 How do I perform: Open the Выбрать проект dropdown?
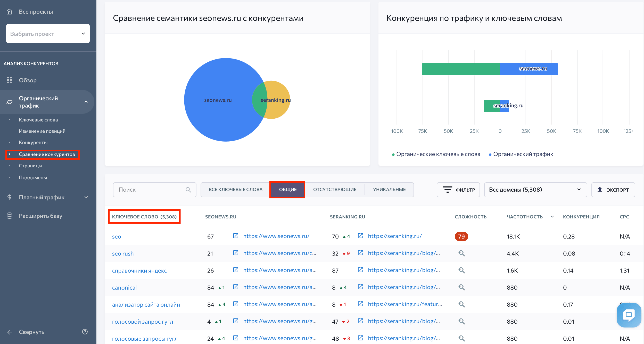pos(48,34)
